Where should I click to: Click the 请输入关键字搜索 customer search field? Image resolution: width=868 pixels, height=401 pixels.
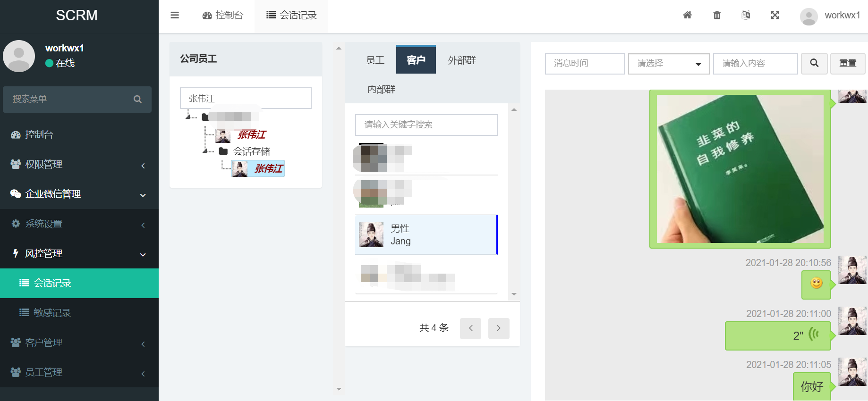[426, 125]
